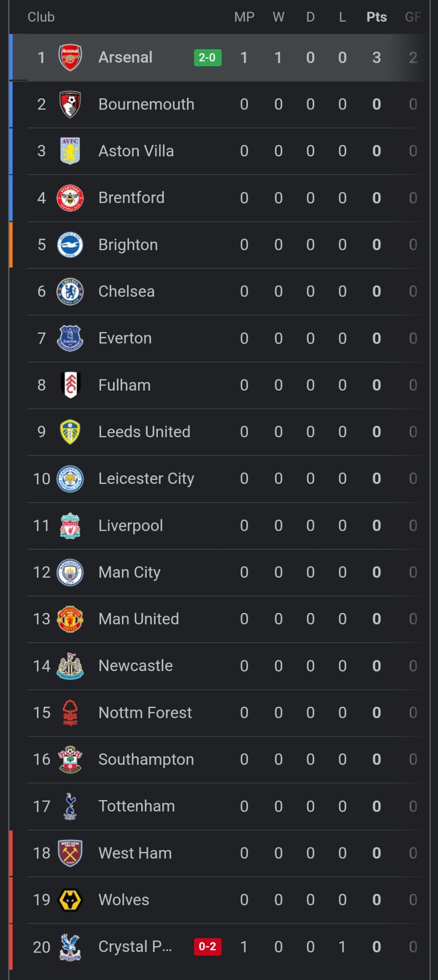The height and width of the screenshot is (980, 438).
Task: Click the Crystal Palace eagle crest
Action: (70, 947)
